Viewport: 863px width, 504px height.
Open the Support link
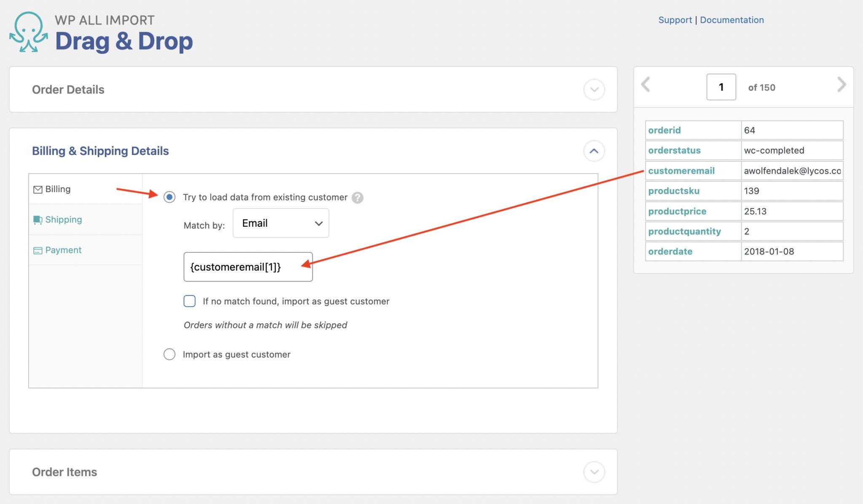[675, 19]
